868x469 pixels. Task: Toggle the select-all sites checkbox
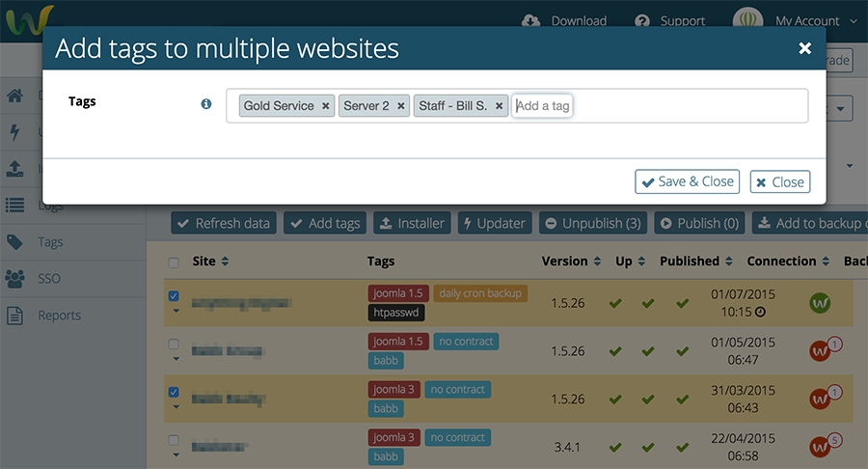(174, 262)
